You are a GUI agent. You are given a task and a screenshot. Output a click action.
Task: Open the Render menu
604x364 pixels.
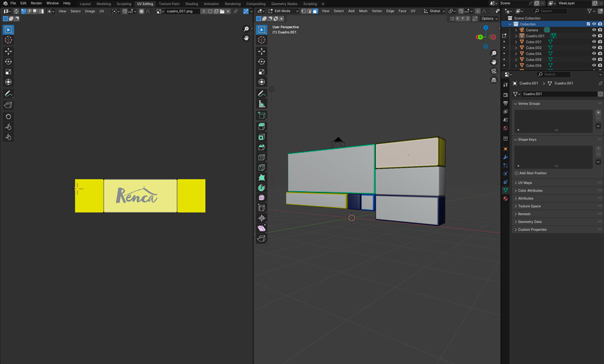tap(36, 3)
